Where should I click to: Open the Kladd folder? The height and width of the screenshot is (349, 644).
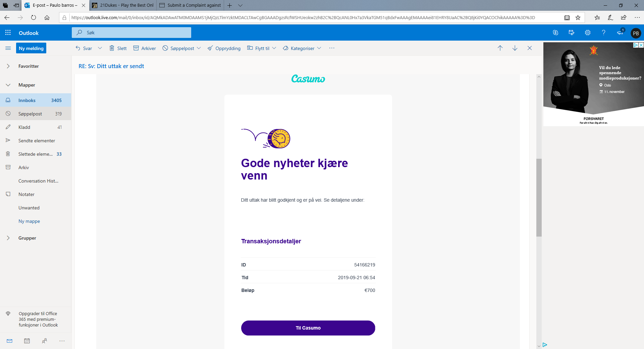click(x=36, y=127)
